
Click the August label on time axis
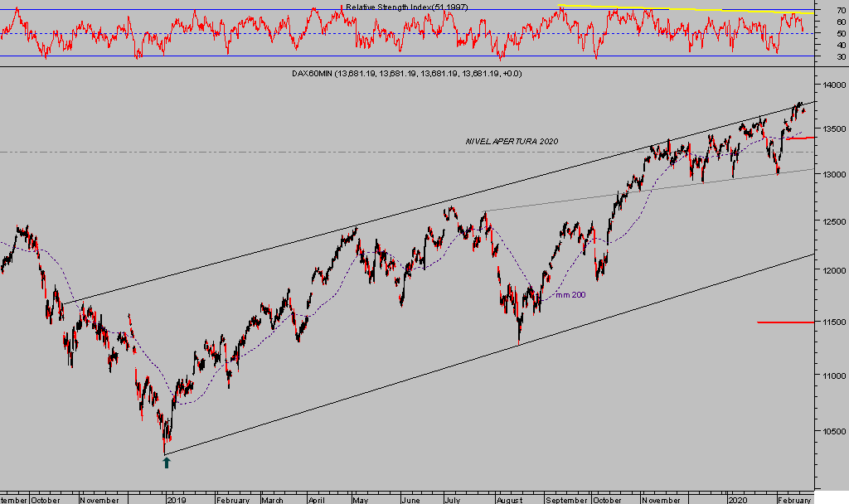510,500
